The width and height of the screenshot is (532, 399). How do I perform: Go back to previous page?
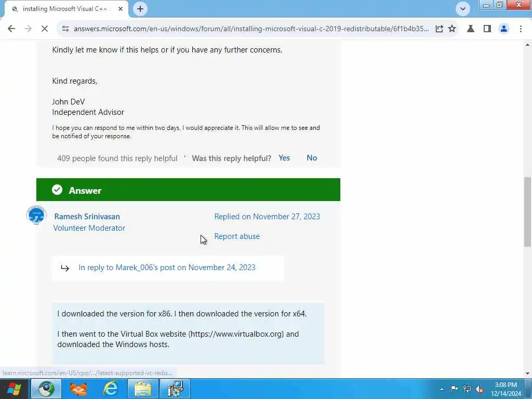[x=11, y=29]
